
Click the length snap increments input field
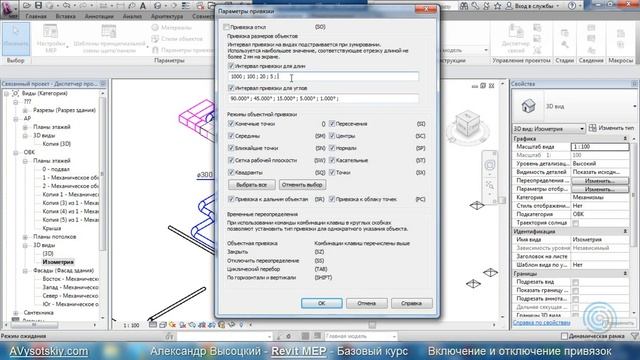coord(323,76)
